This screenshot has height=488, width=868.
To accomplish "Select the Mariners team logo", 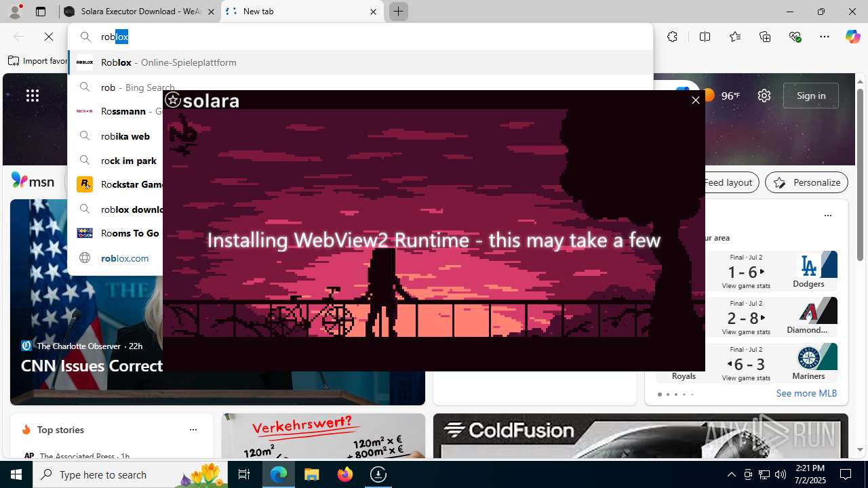I will coord(808,357).
